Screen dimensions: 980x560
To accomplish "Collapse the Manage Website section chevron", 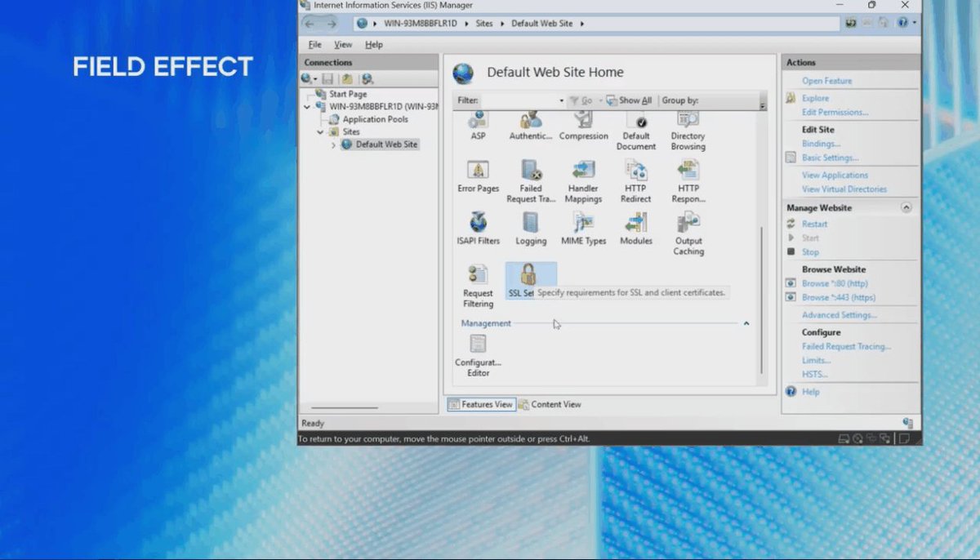I will tap(906, 207).
